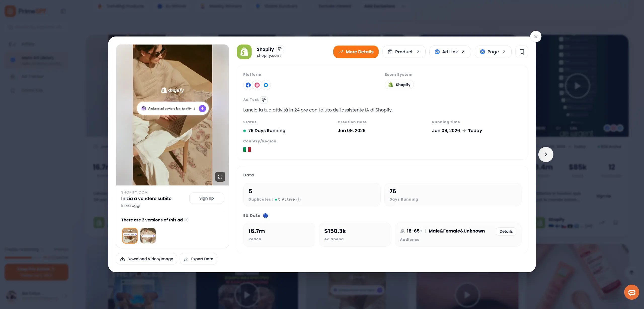Click the shopify.com domain under the advertiser name
The height and width of the screenshot is (309, 644).
[x=268, y=56]
